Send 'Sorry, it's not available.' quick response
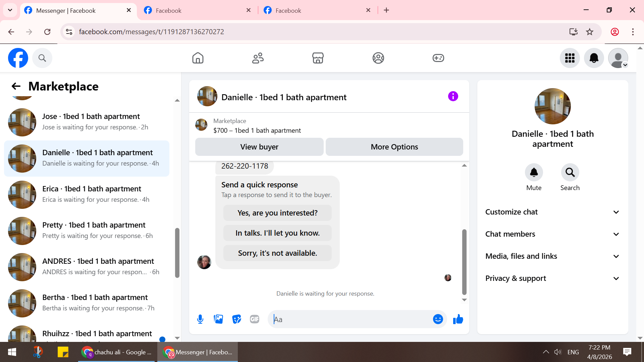The width and height of the screenshot is (644, 362). point(277,253)
